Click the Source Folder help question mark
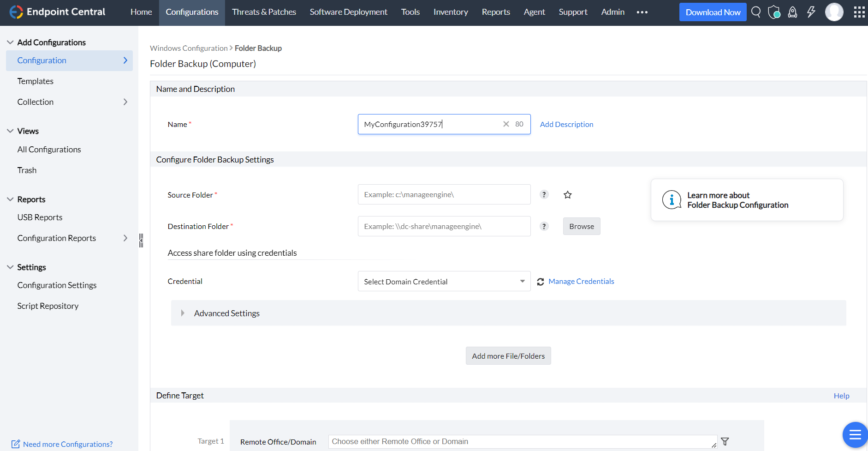868x451 pixels. [544, 194]
